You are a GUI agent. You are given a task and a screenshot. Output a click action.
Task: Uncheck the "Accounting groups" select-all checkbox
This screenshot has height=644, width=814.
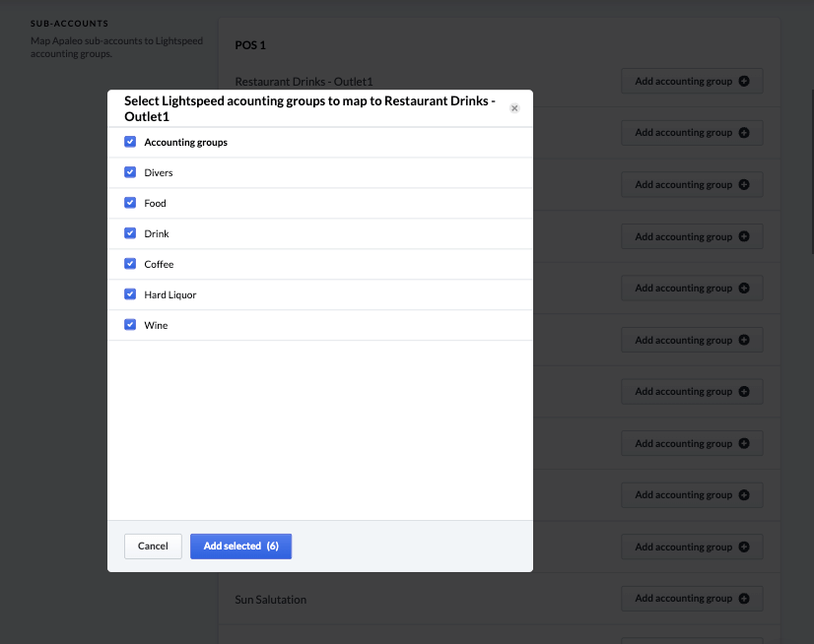tap(130, 142)
